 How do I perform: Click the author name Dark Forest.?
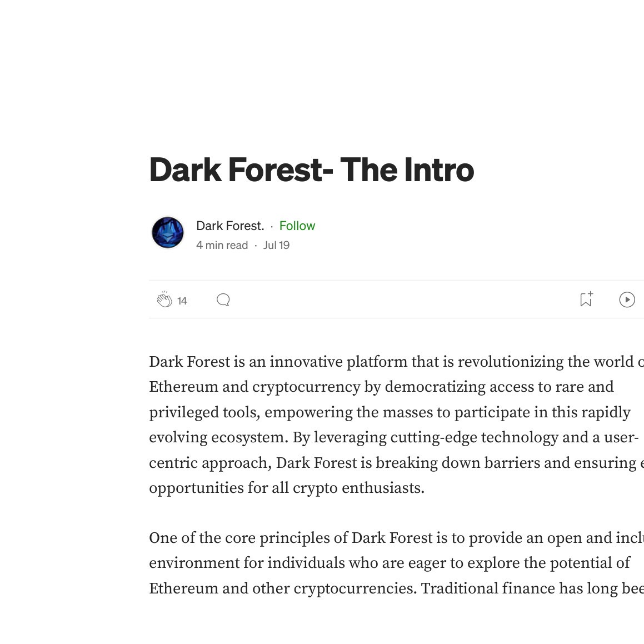coord(230,226)
